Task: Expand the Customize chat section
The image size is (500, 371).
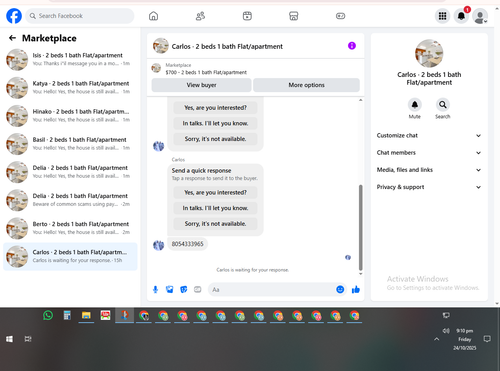Action: point(429,135)
